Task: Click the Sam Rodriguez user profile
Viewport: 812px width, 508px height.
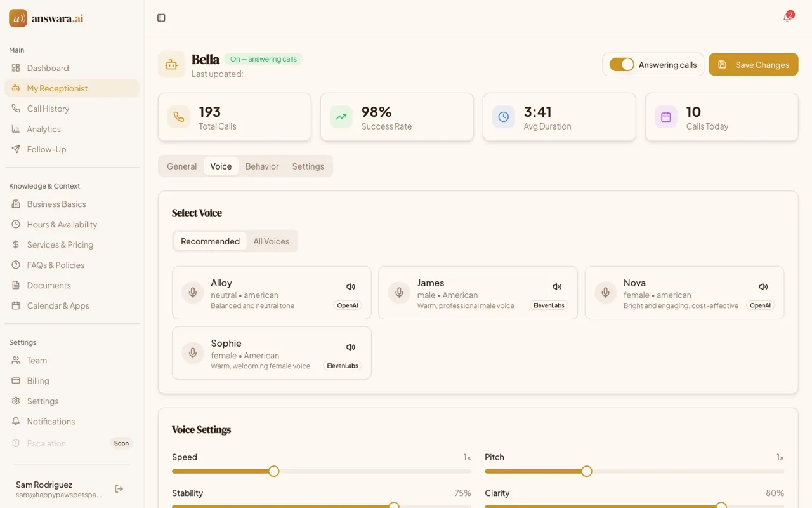Action: pyautogui.click(x=60, y=489)
